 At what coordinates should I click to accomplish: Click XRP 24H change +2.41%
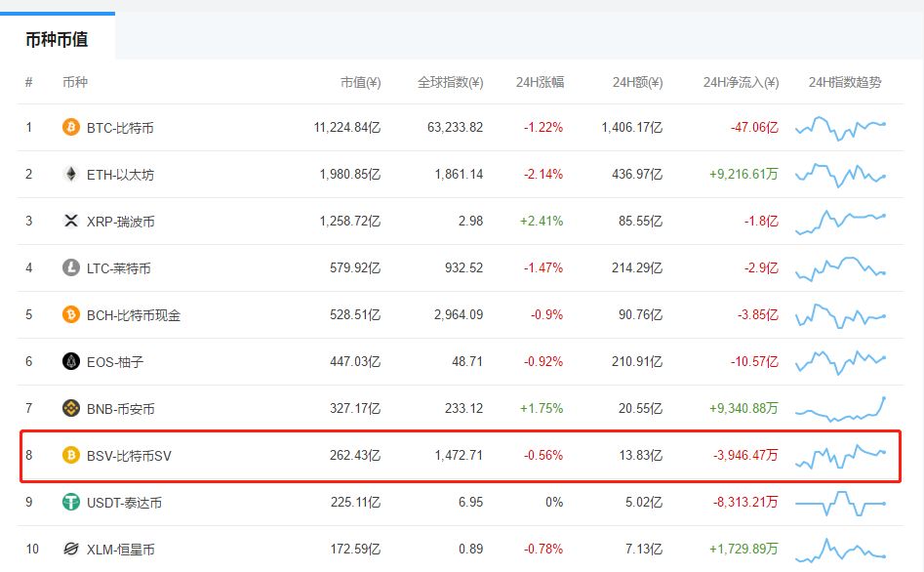tap(542, 222)
